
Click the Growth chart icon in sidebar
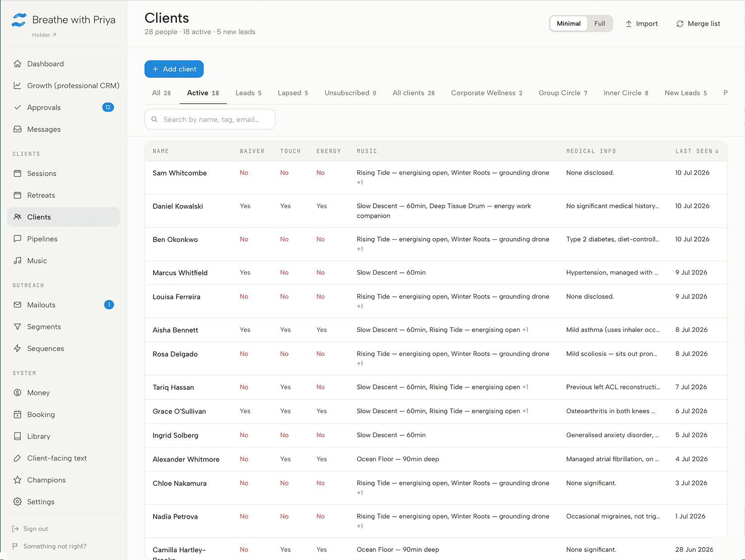point(18,85)
